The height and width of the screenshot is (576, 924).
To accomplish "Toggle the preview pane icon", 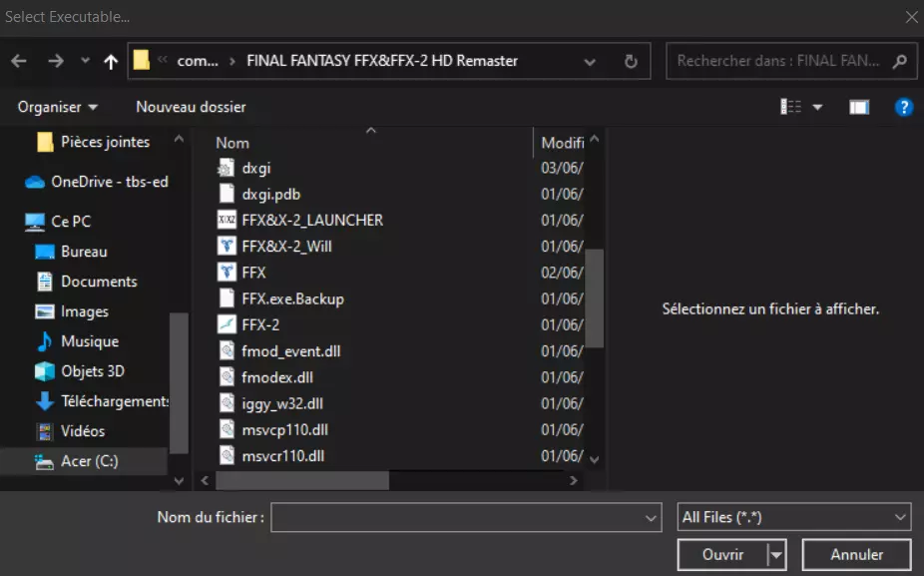I will (858, 107).
